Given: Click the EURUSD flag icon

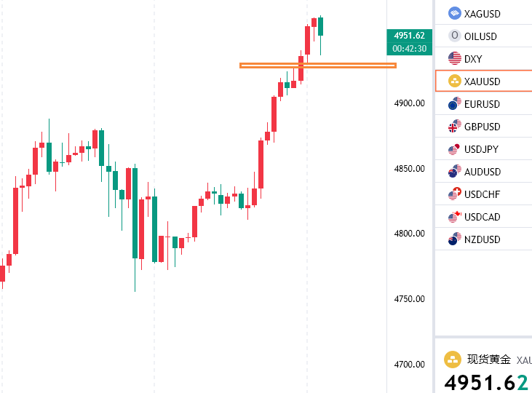Looking at the screenshot, I should pyautogui.click(x=455, y=104).
